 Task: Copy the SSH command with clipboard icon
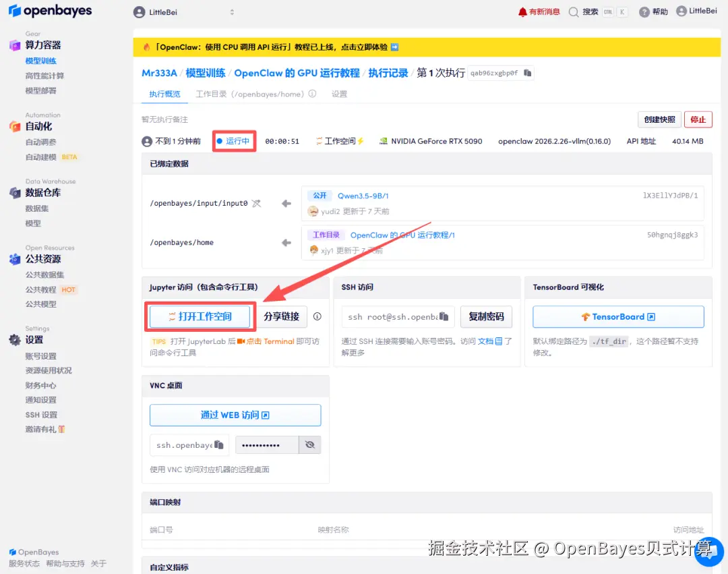click(444, 316)
